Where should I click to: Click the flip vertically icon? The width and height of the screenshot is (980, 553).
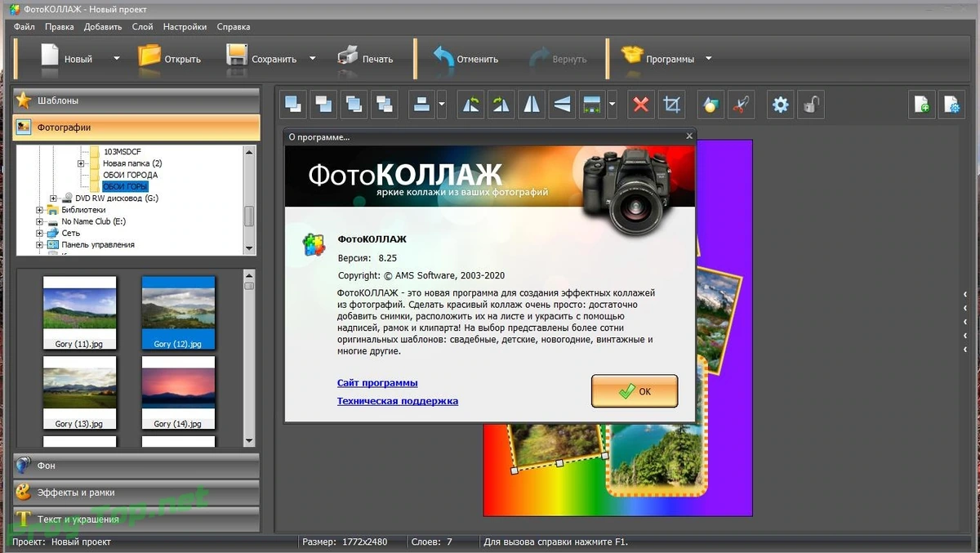point(562,105)
